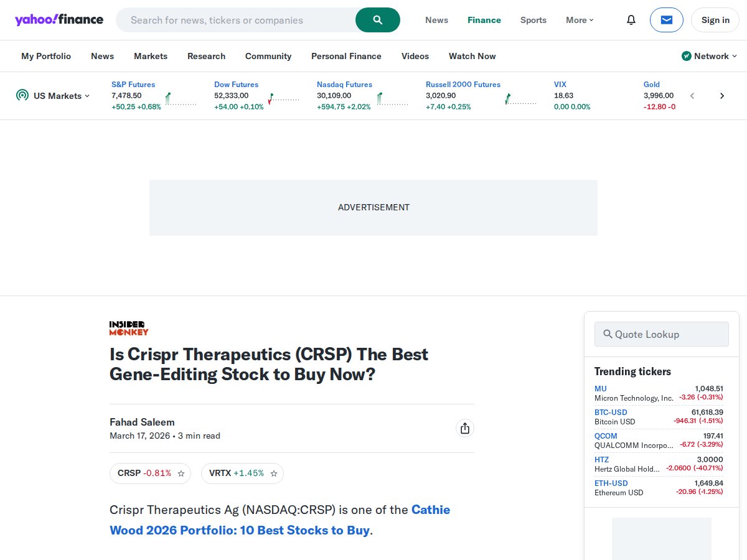Share the article via share icon
747x560 pixels.
coord(465,428)
